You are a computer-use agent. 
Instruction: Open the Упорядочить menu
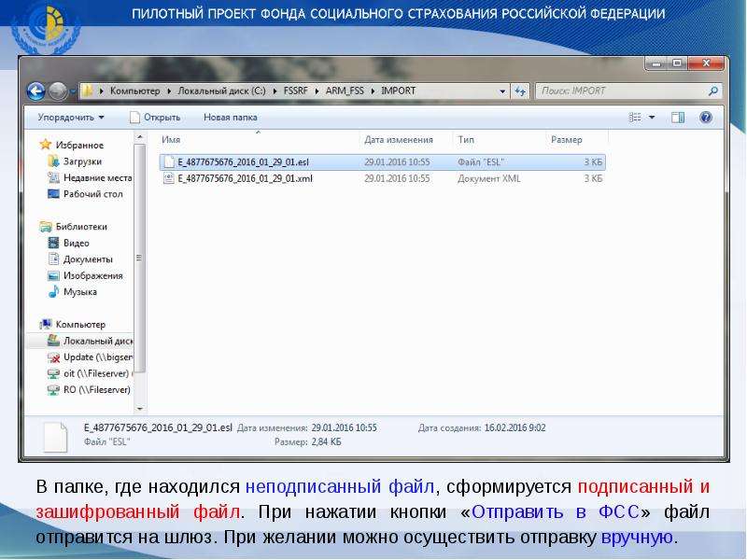(x=71, y=118)
